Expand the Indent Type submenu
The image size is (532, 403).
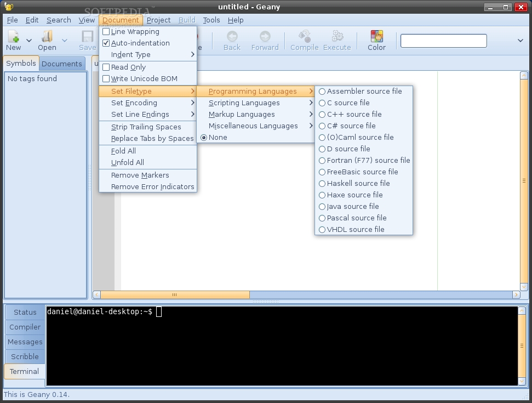point(148,54)
